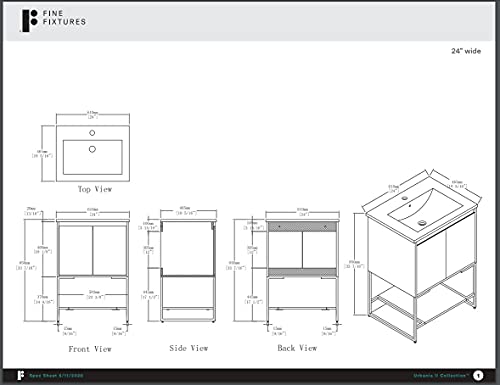Click the "24" wide" size label
This screenshot has height=385, width=500.
pyautogui.click(x=466, y=51)
